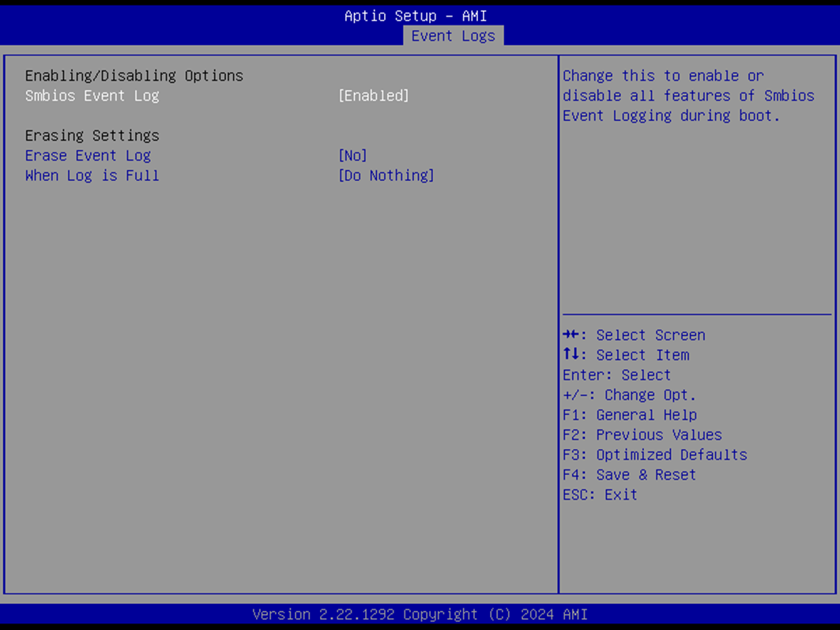Click the version copyright footer text
The width and height of the screenshot is (840, 630).
click(420, 614)
